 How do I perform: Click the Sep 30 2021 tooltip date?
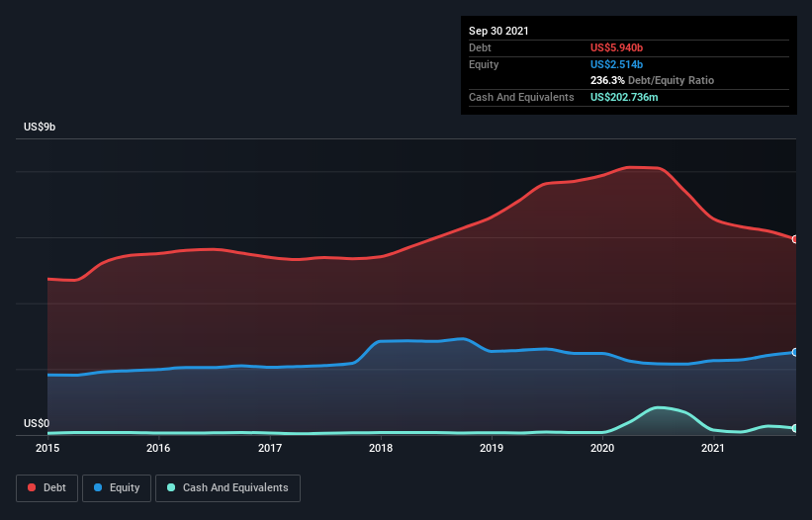498,31
